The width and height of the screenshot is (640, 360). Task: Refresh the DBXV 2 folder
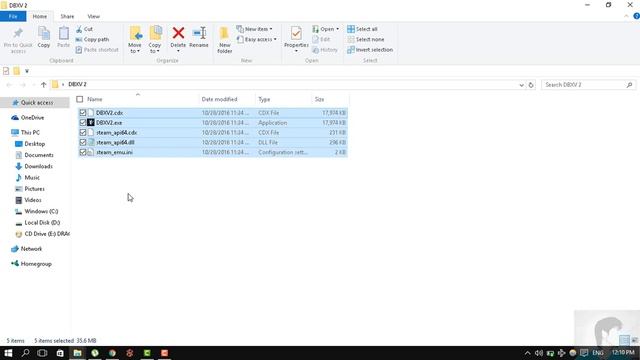point(531,85)
